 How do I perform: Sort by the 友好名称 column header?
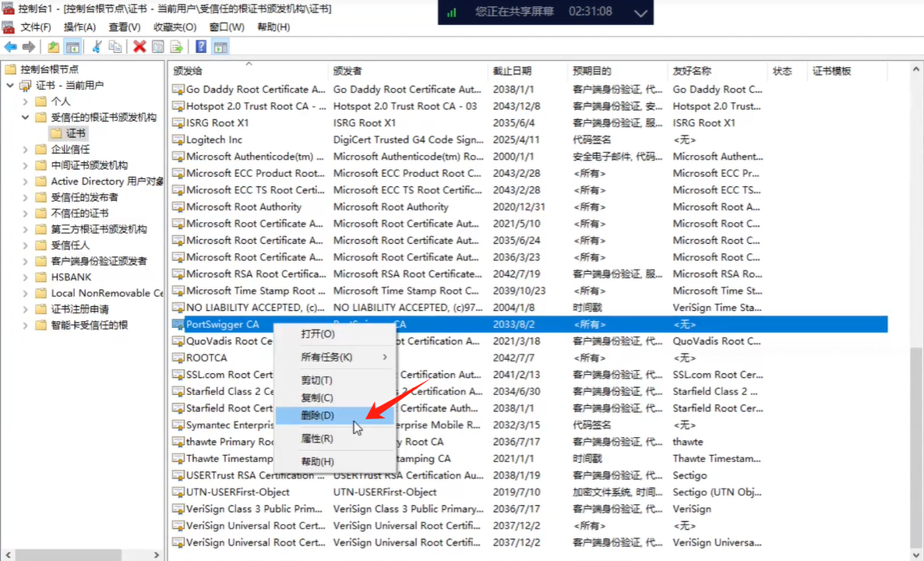point(718,72)
